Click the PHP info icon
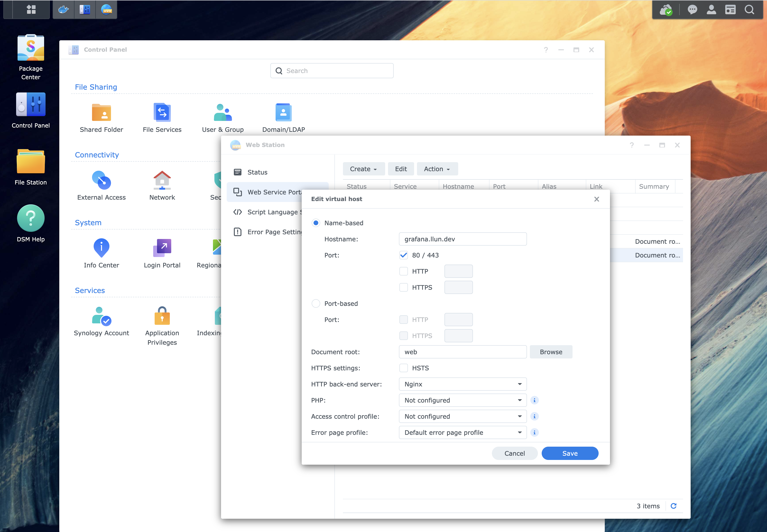This screenshot has height=532, width=767. pyautogui.click(x=534, y=400)
